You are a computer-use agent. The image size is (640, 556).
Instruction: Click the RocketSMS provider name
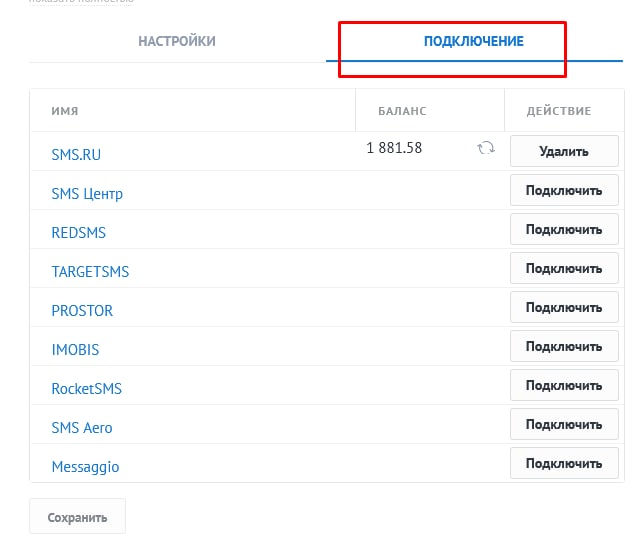pyautogui.click(x=87, y=389)
